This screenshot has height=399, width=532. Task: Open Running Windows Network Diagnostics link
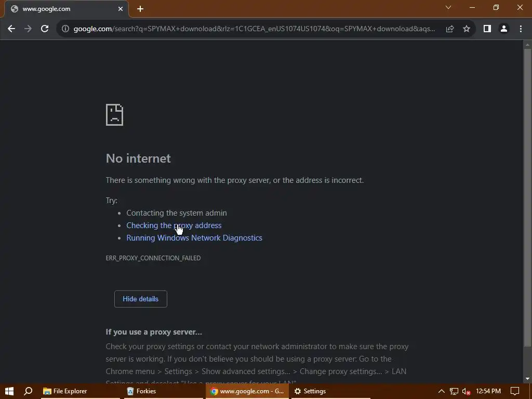(x=194, y=238)
